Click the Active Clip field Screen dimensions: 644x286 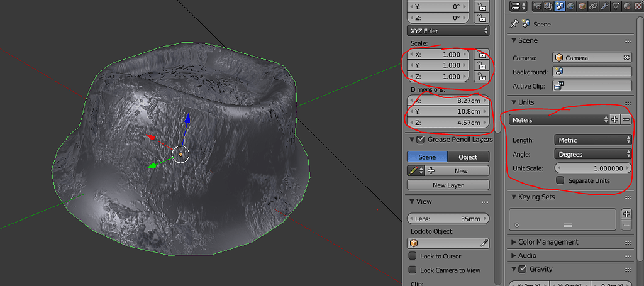592,85
